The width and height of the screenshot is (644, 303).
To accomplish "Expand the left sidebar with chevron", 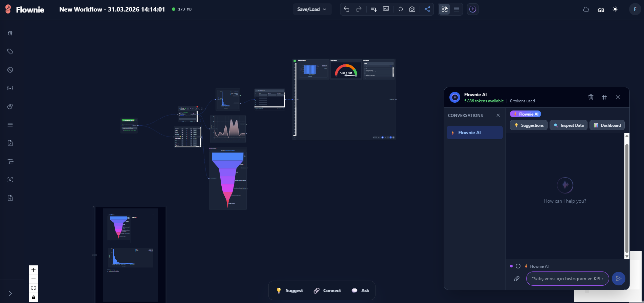I will (x=10, y=294).
